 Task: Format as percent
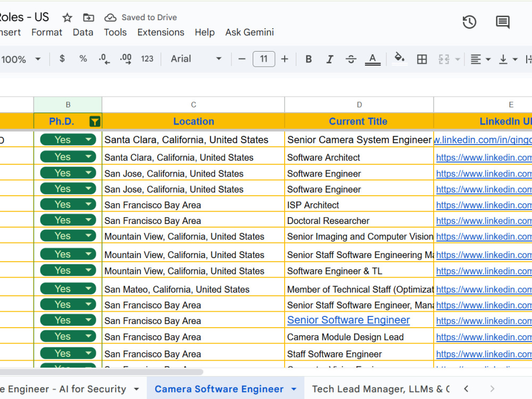pos(83,59)
